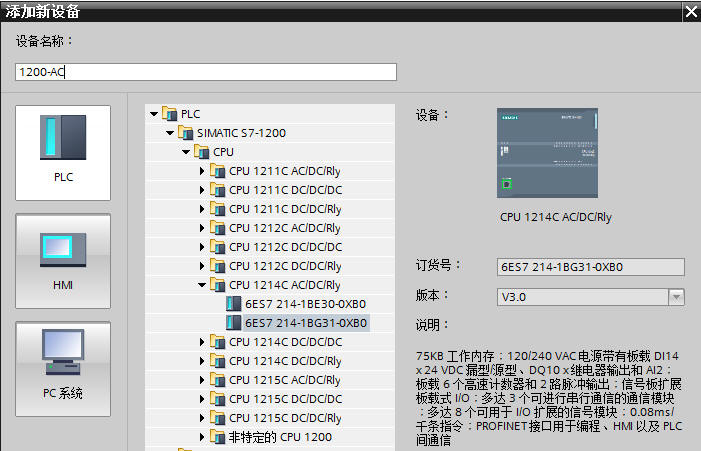Select order number 6ES7 214-1BE30-0XB0 in tree
This screenshot has width=701, height=451.
click(305, 304)
